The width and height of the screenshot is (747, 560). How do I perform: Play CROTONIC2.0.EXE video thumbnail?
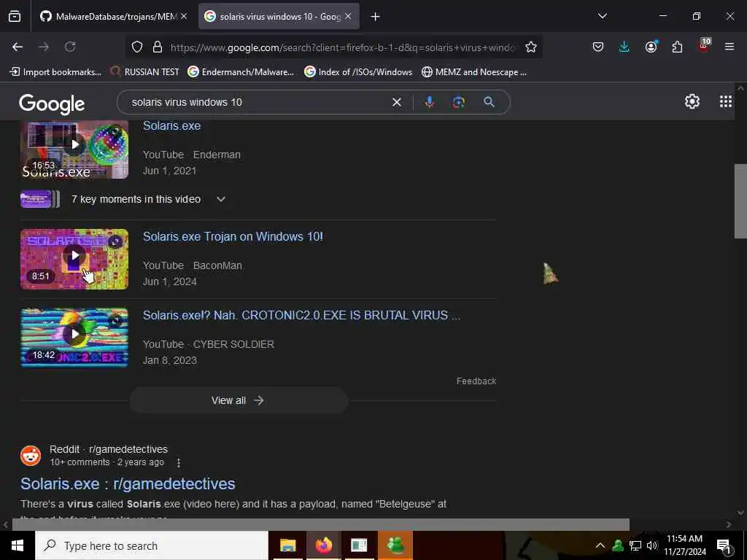point(74,338)
